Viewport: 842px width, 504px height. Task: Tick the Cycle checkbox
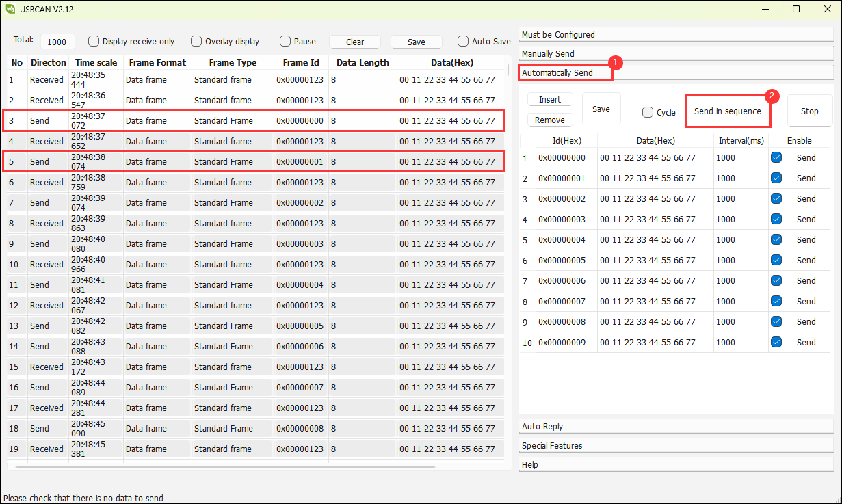(x=648, y=112)
